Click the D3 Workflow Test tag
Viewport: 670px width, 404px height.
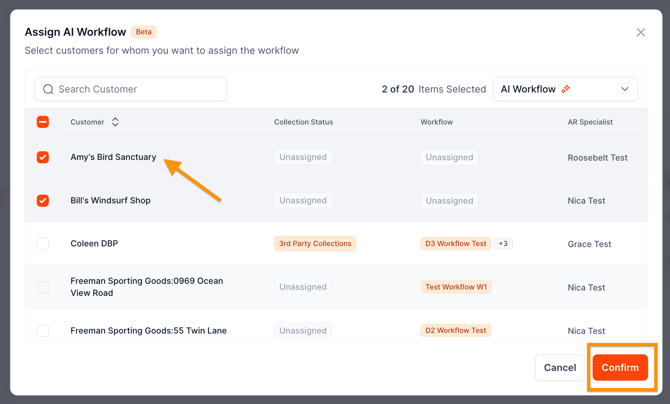(455, 244)
